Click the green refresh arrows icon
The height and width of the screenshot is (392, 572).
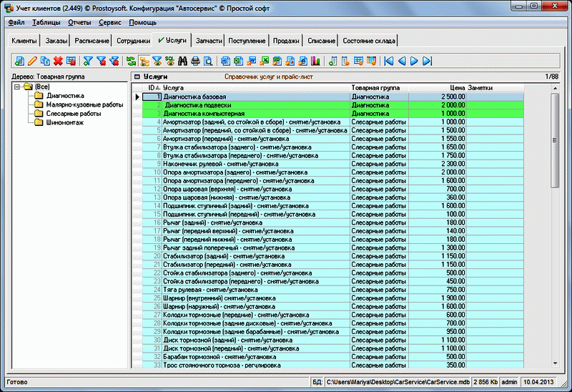[131, 61]
